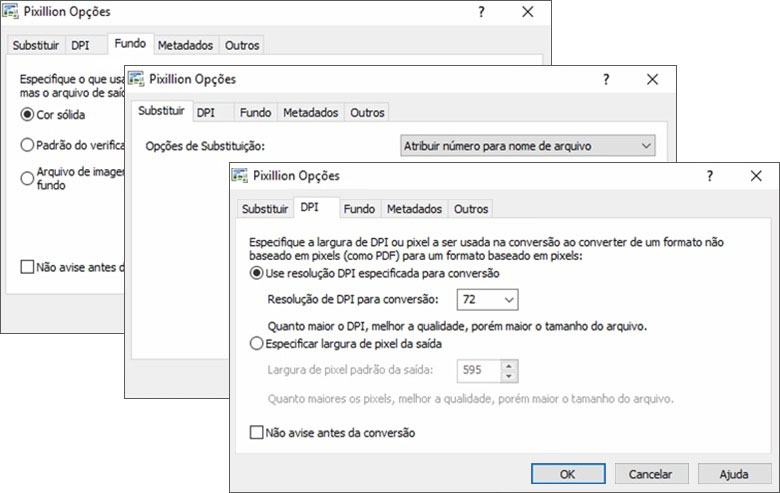Close the back Fundo options window
780x493 pixels.
click(528, 11)
